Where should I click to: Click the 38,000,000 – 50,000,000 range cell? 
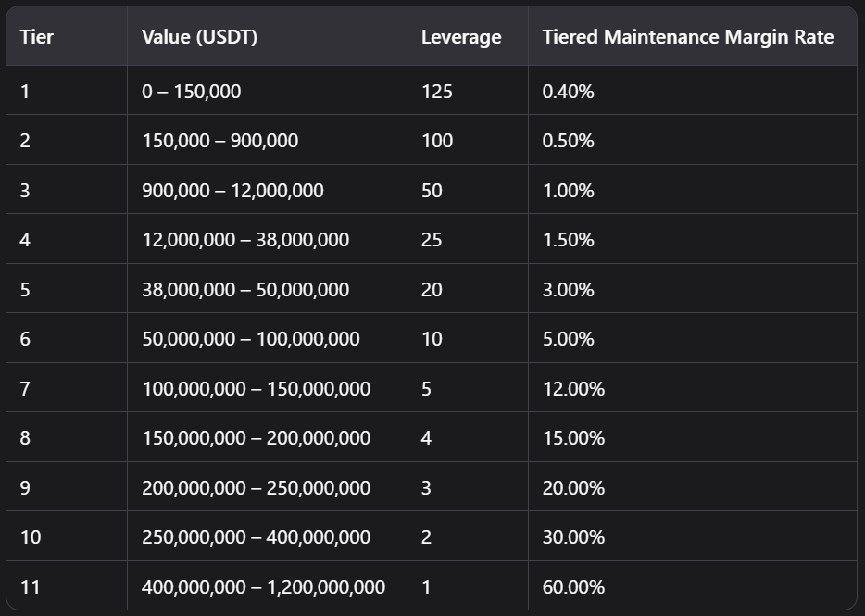click(x=245, y=290)
